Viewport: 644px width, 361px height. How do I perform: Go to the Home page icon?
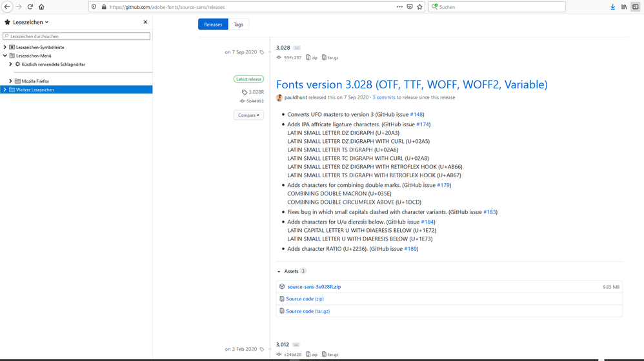41,6
